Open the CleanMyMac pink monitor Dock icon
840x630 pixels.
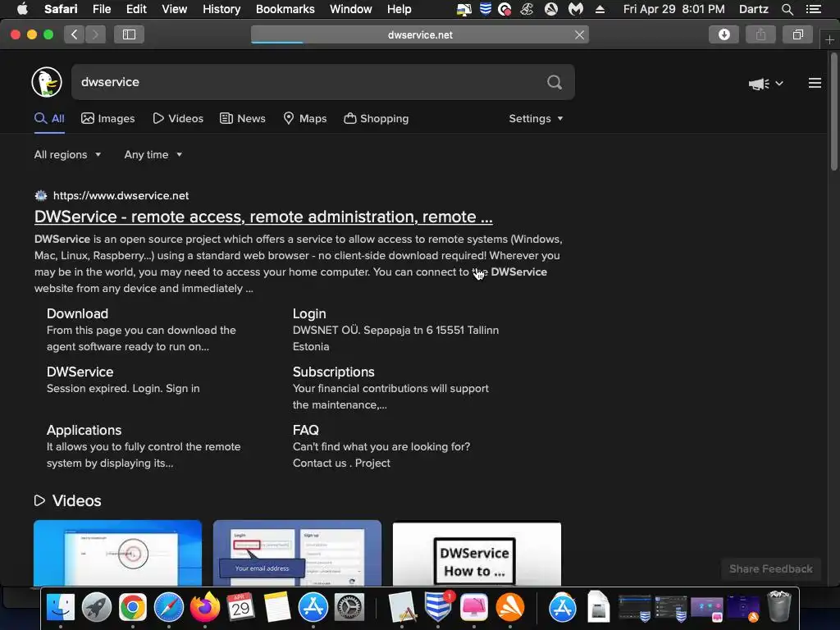(x=474, y=607)
